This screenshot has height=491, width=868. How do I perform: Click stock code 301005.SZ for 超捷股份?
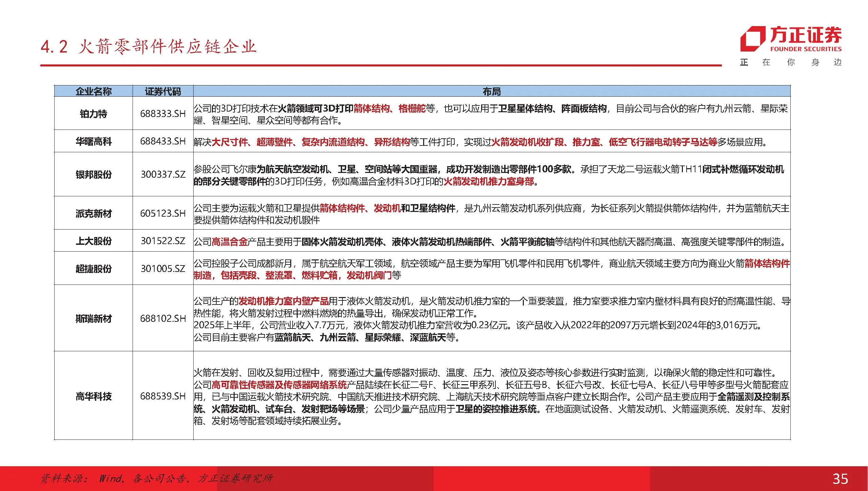163,269
